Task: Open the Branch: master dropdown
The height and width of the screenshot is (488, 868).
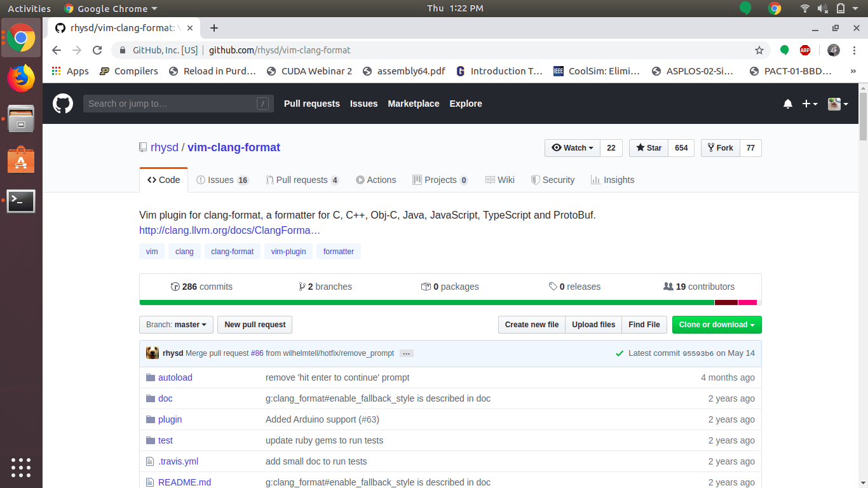Action: [175, 325]
